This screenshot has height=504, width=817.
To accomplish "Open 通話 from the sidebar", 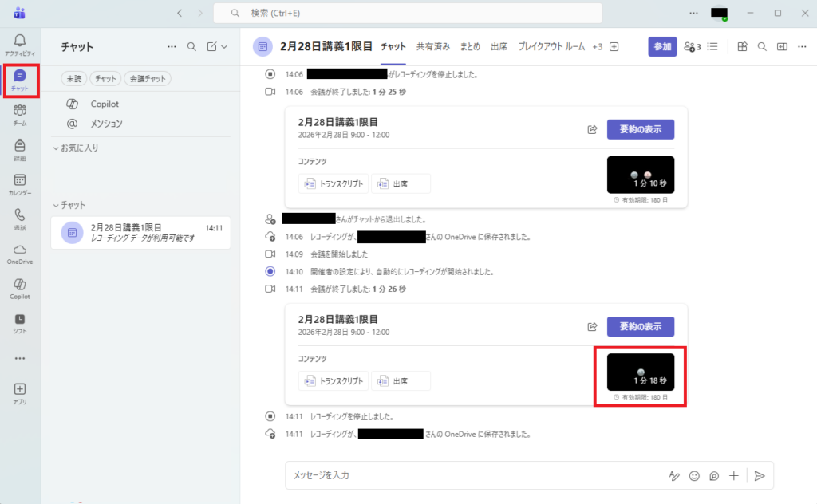I will coord(20,219).
